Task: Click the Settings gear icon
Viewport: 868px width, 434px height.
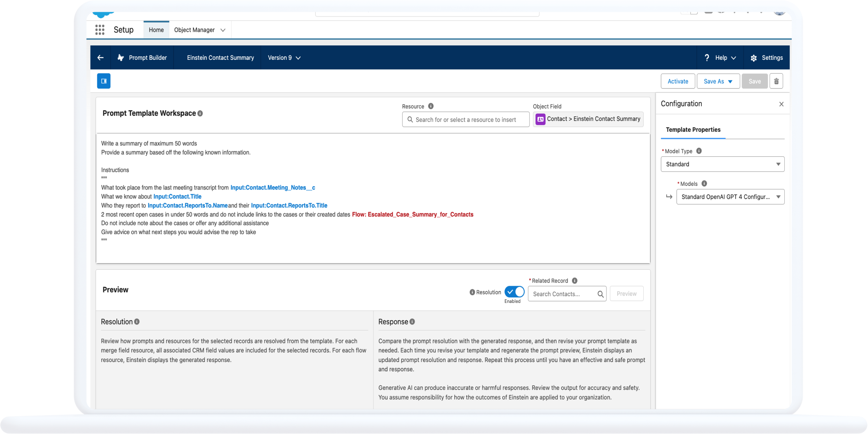Action: [x=754, y=58]
